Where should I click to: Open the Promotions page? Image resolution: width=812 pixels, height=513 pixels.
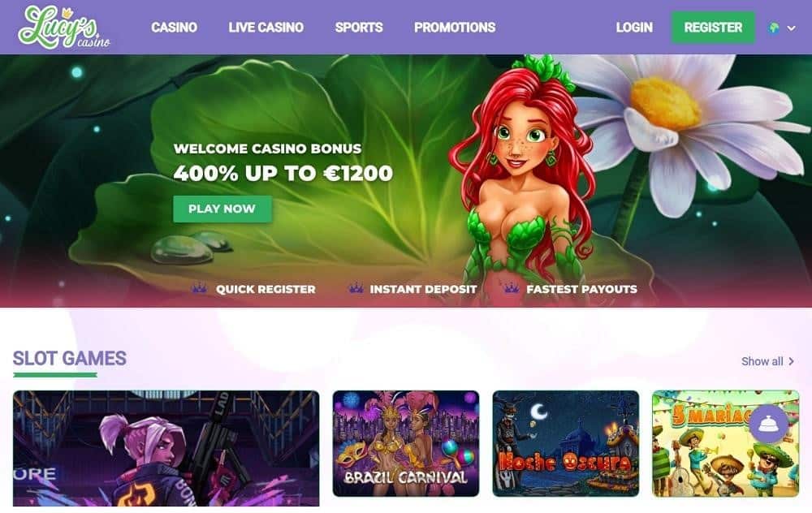455,28
